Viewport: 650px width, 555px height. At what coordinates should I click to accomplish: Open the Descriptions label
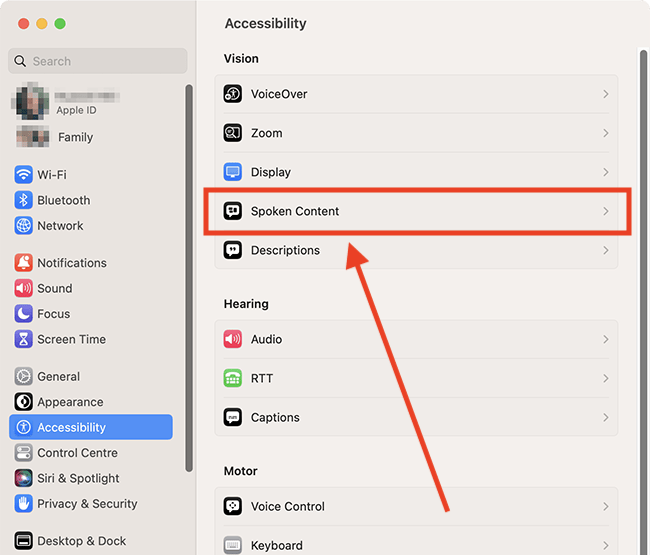point(285,250)
